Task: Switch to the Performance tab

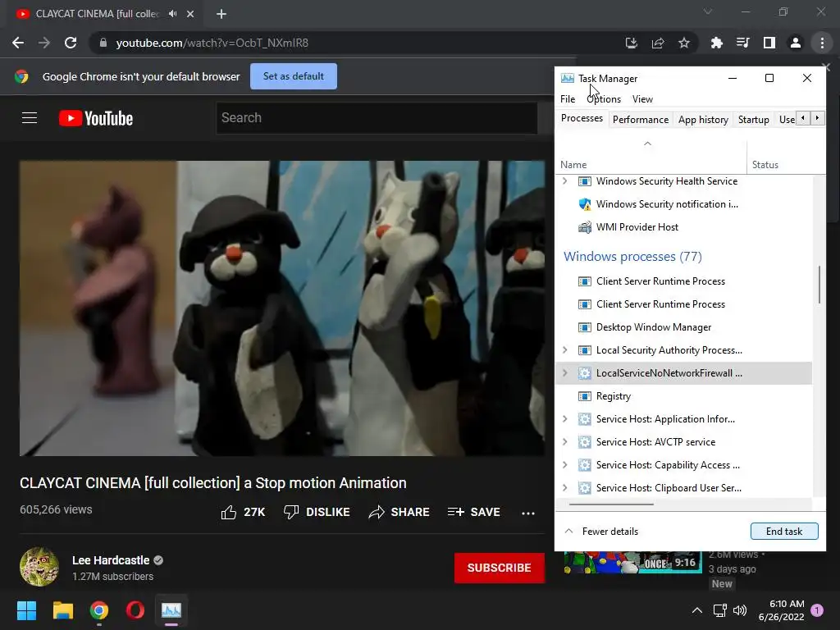Action: pyautogui.click(x=641, y=120)
